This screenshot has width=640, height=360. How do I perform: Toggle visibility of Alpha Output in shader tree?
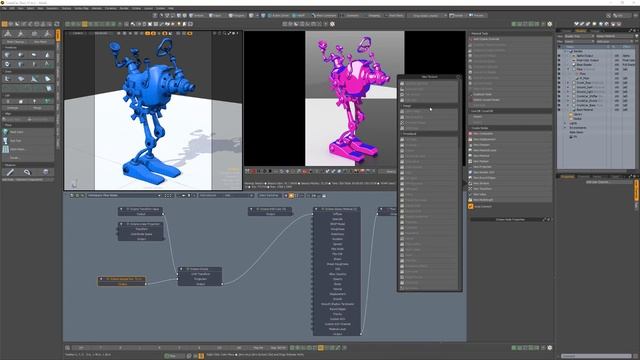tap(559, 56)
